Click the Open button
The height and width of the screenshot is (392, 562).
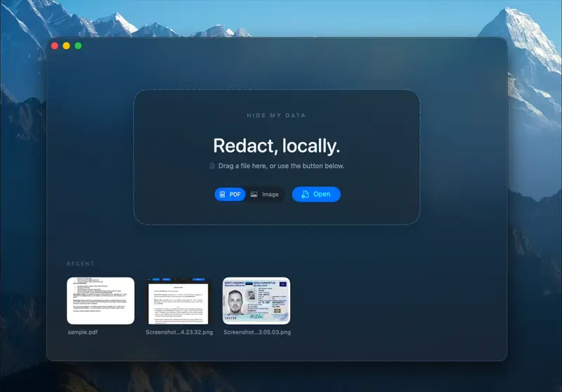[x=316, y=194]
